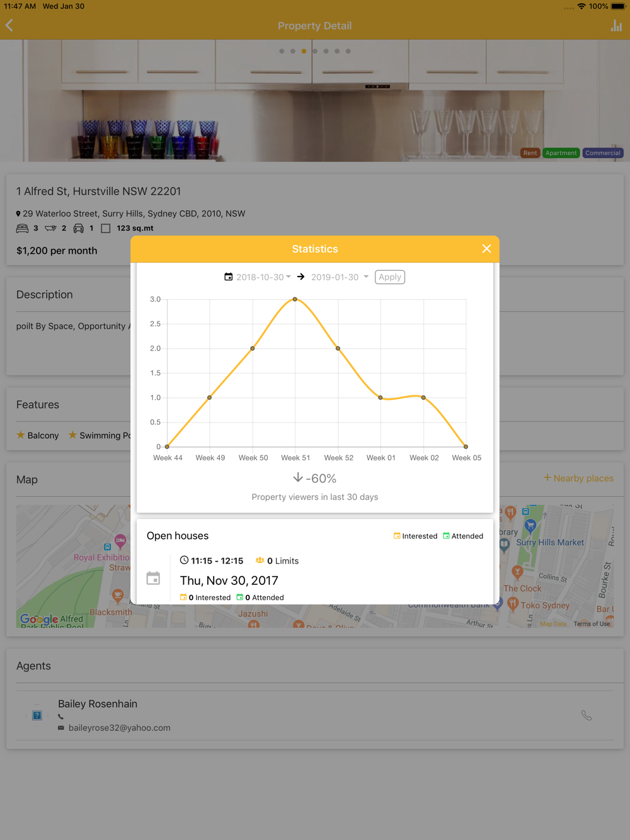Click the Balcony feature star

[x=21, y=435]
